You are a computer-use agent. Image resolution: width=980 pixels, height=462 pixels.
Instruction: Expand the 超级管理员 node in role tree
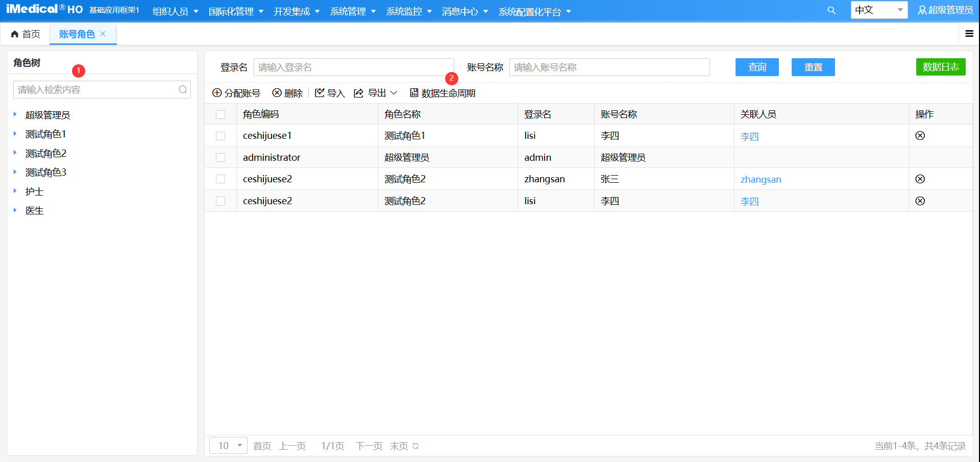pyautogui.click(x=15, y=115)
